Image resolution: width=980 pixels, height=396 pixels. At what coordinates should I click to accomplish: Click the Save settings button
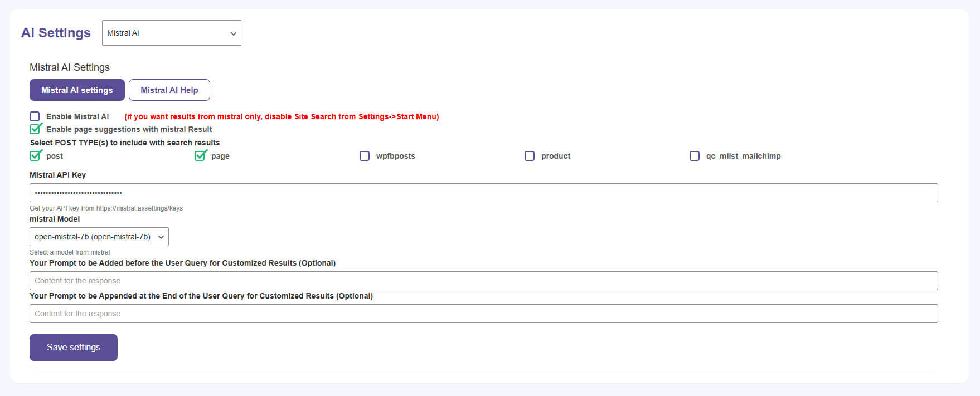point(74,348)
